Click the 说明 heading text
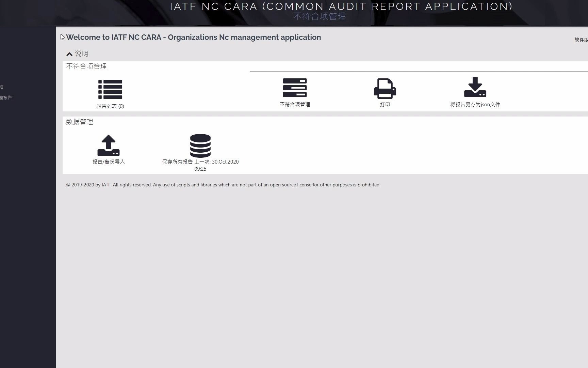588x368 pixels. [x=81, y=54]
